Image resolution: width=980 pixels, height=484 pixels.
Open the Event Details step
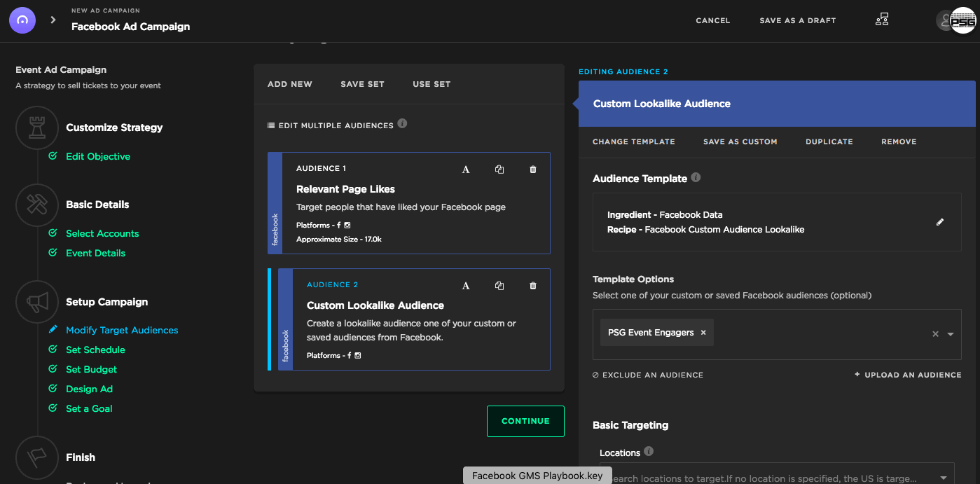tap(95, 253)
